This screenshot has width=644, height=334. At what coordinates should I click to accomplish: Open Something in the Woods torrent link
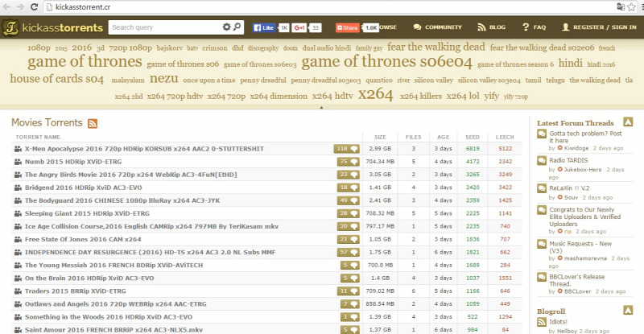click(x=109, y=317)
